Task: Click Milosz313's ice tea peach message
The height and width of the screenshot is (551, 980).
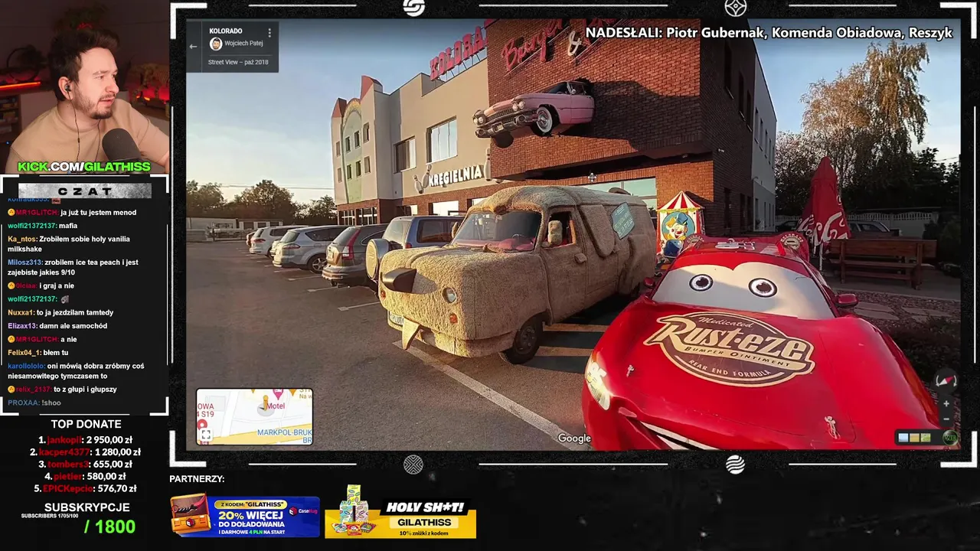Action: (x=73, y=268)
